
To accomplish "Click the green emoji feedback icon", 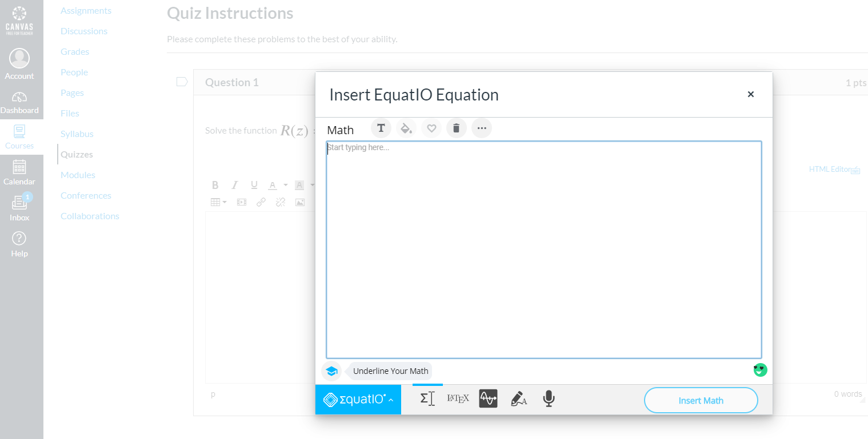I will pos(760,370).
